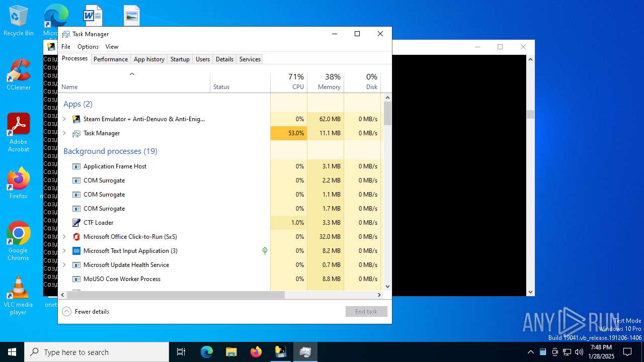Screen dimensions: 644x362
Task: Expand the Steam Emulator process group
Action: (x=64, y=119)
